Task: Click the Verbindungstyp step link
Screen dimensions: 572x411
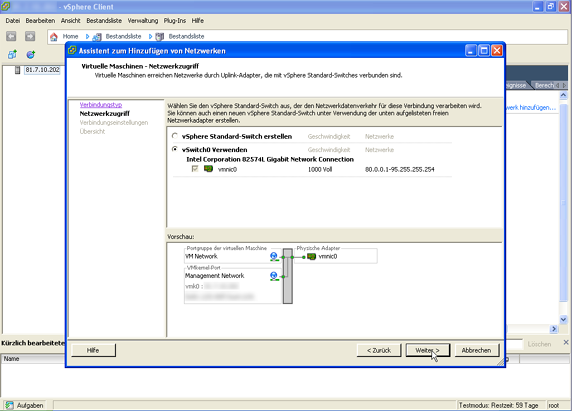Action: pos(101,105)
